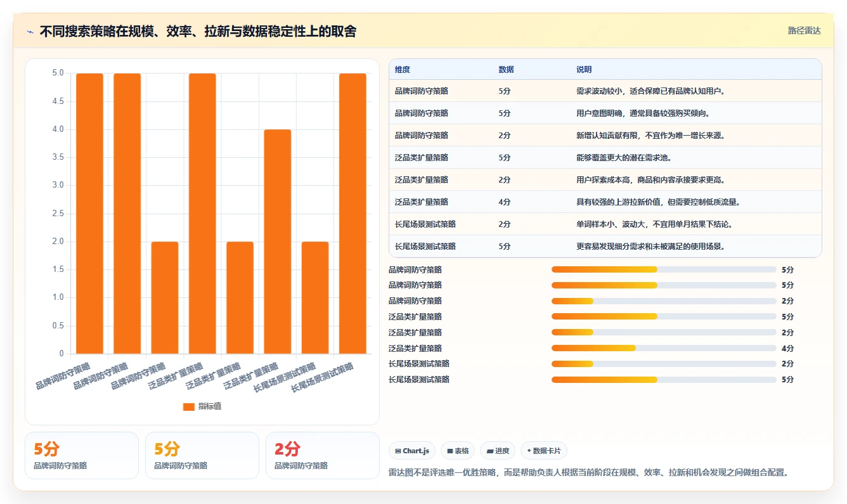
Task: Click the 长尾场景测试策略 5分 progress bar
Action: click(x=664, y=380)
